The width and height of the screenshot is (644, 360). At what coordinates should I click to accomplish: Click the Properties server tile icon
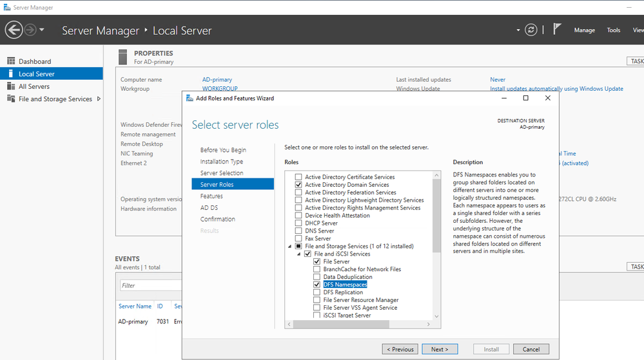pyautogui.click(x=122, y=57)
